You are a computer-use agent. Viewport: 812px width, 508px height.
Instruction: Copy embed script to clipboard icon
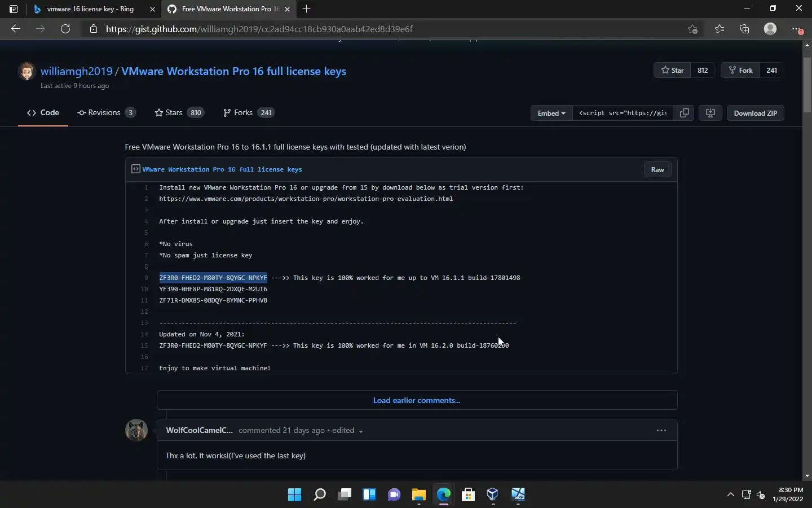click(x=684, y=113)
